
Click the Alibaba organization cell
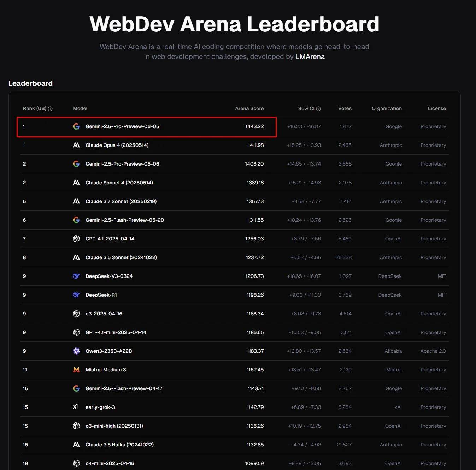point(393,351)
